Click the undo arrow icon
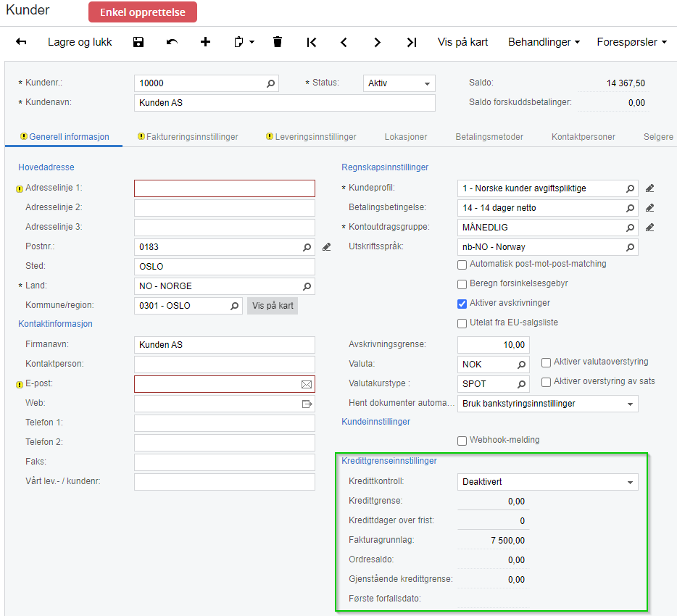The height and width of the screenshot is (616, 677). point(172,42)
